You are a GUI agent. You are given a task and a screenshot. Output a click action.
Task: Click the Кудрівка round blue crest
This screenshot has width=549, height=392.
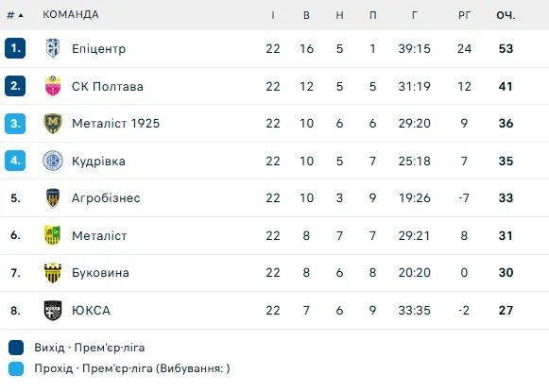tap(53, 161)
